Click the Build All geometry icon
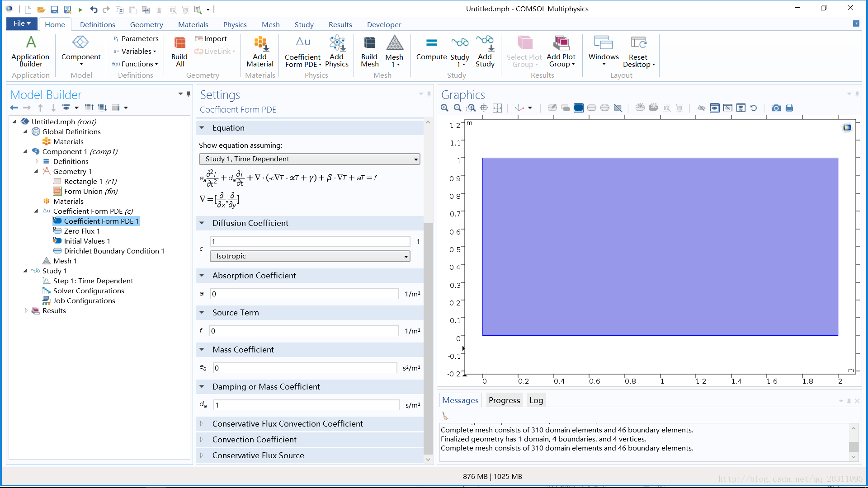The width and height of the screenshot is (868, 488). pos(179,42)
